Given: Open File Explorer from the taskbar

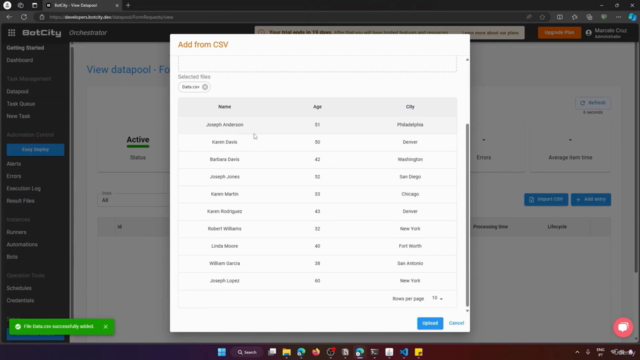Looking at the screenshot, I should (287, 352).
